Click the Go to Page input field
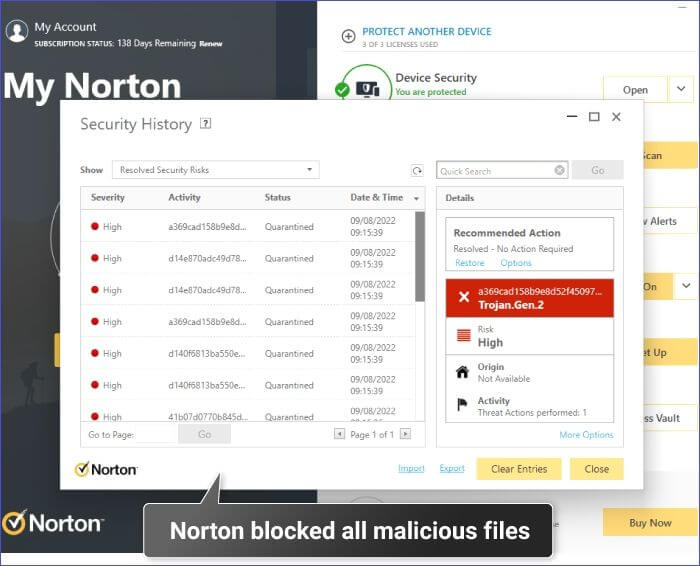The image size is (700, 566). click(157, 434)
